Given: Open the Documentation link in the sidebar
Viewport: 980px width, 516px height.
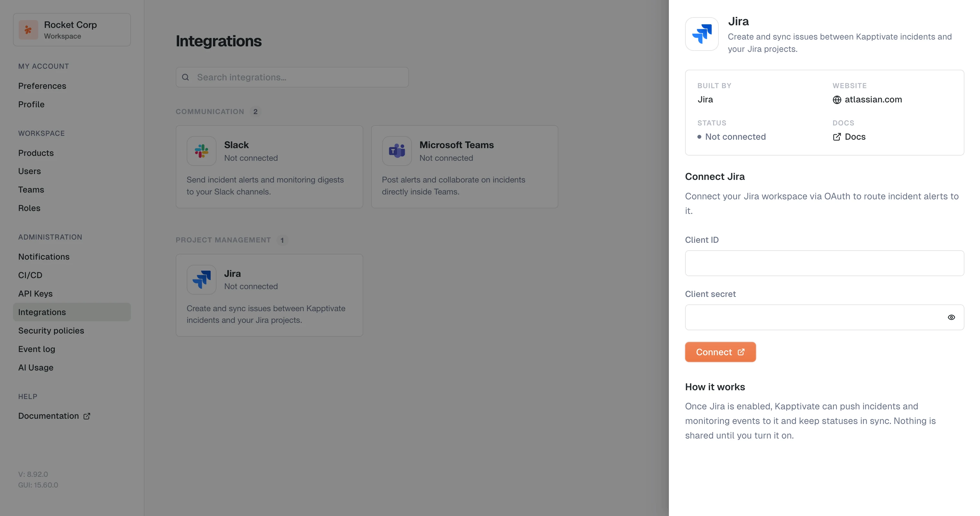Looking at the screenshot, I should point(54,416).
